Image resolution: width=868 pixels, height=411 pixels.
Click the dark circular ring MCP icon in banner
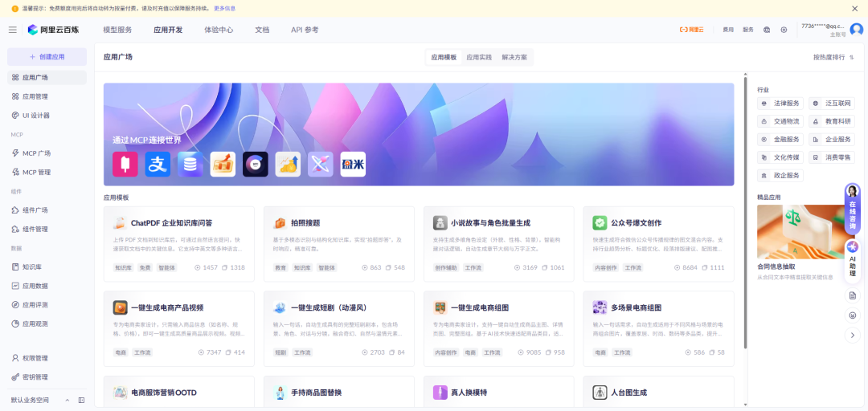pos(256,165)
